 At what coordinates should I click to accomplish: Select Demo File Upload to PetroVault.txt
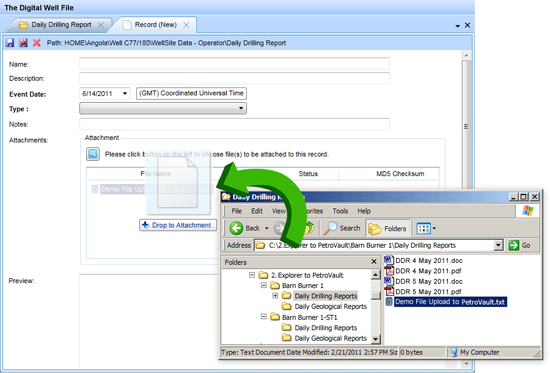click(x=450, y=302)
